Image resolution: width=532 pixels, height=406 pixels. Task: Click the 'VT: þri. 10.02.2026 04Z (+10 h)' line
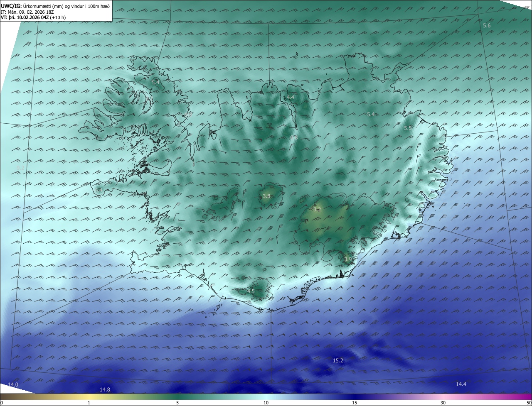pos(33,17)
